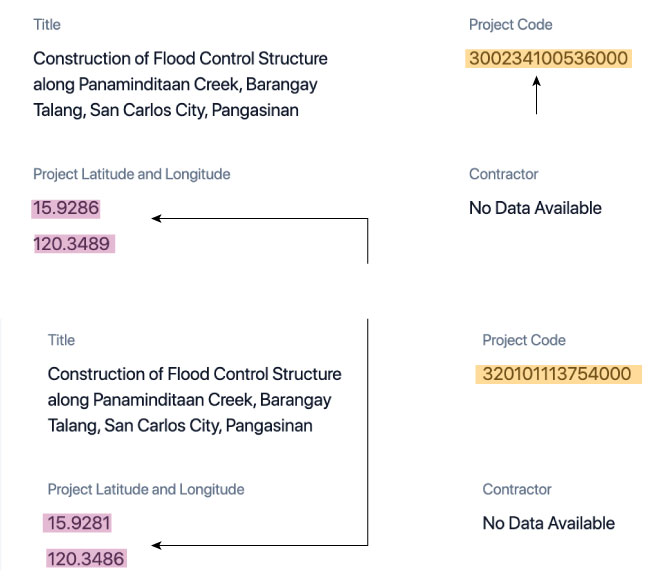Click the Project Code label above 300234100536000
Viewport: 660px width, 586px height.
[510, 24]
